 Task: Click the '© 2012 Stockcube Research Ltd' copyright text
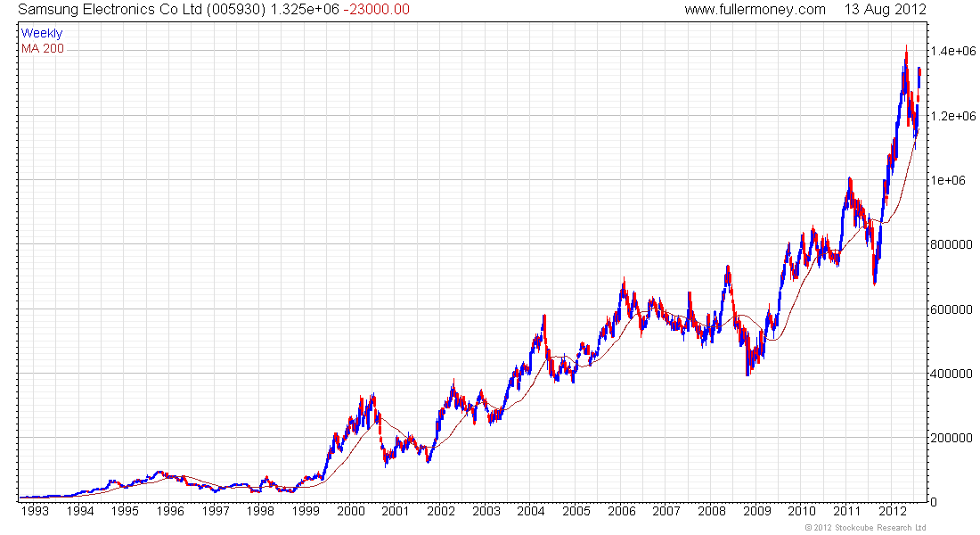(866, 528)
